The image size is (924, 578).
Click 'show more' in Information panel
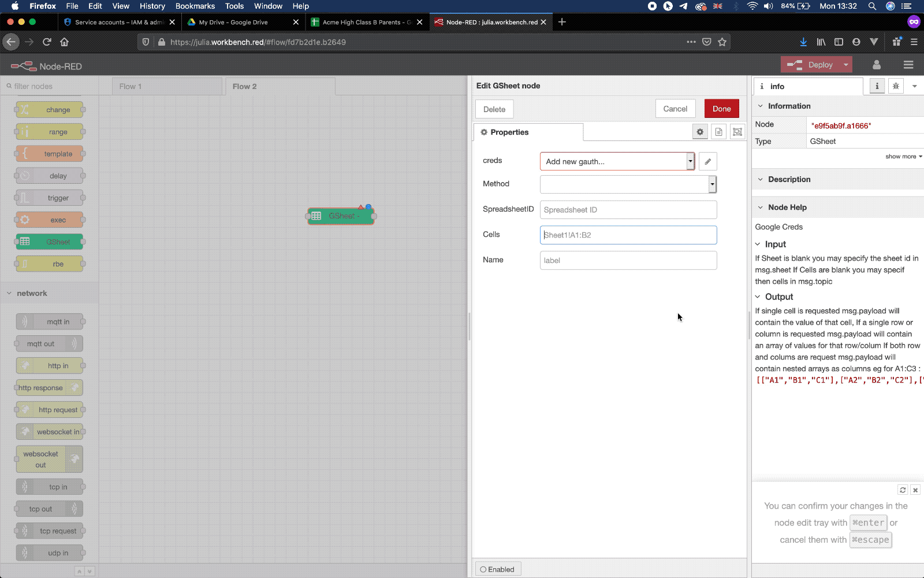point(903,157)
